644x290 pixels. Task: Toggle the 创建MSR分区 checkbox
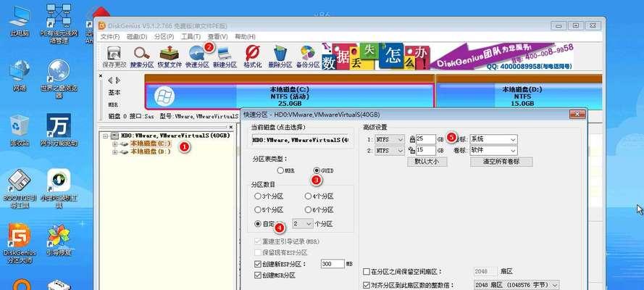point(257,275)
